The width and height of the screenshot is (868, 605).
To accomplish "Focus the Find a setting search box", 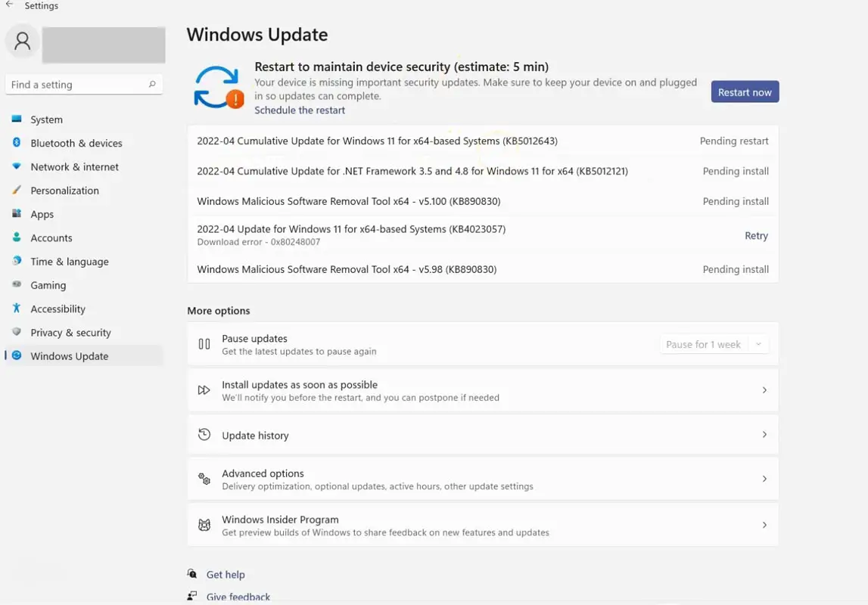I will pyautogui.click(x=84, y=85).
